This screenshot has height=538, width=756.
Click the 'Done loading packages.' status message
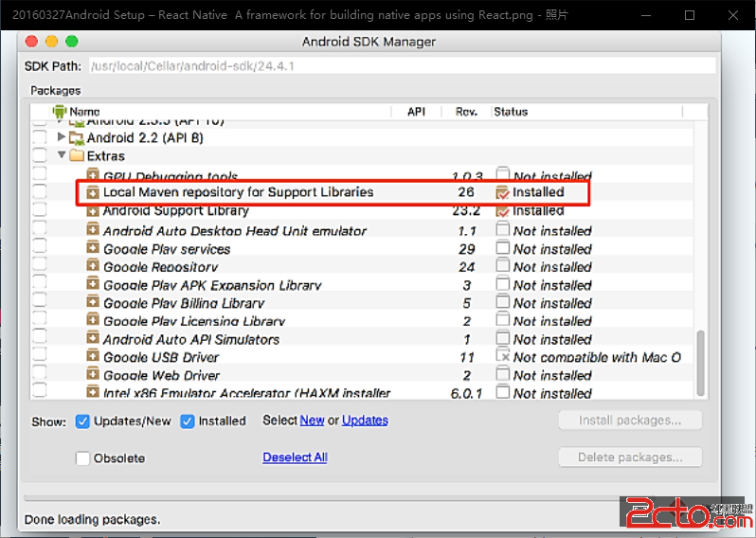[x=92, y=519]
